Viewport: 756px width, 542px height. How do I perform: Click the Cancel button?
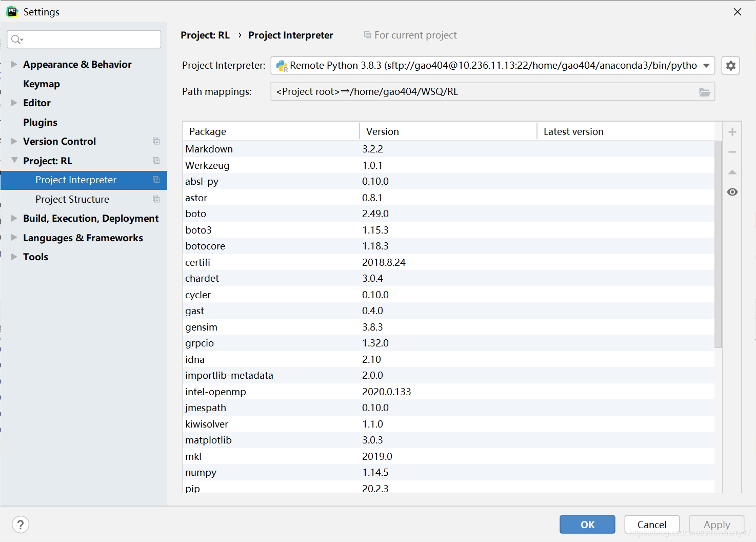click(652, 525)
